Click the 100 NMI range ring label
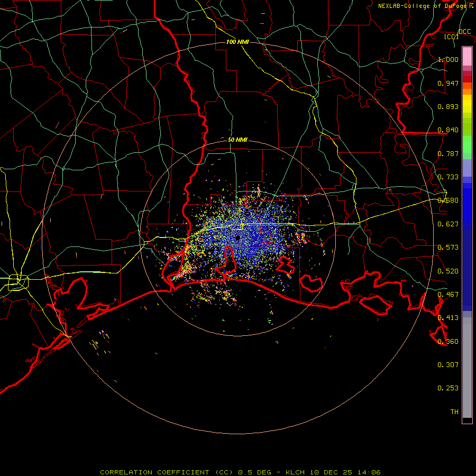The image size is (476, 476). click(x=237, y=42)
